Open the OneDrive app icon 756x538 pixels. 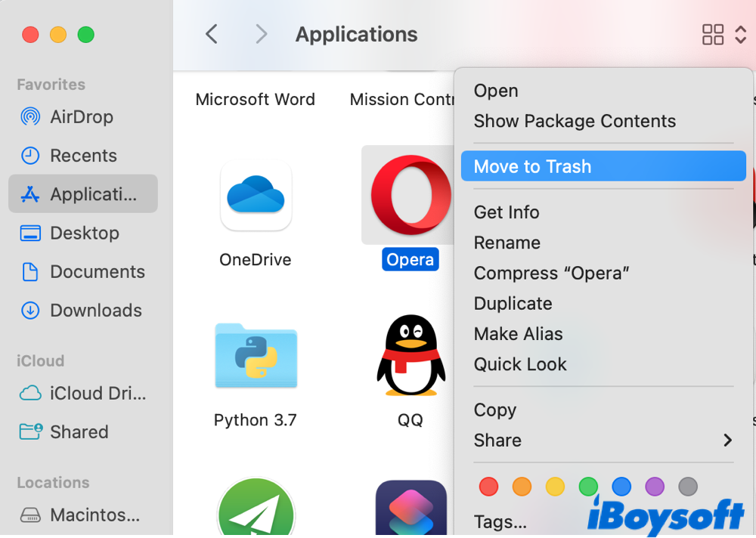pos(256,196)
